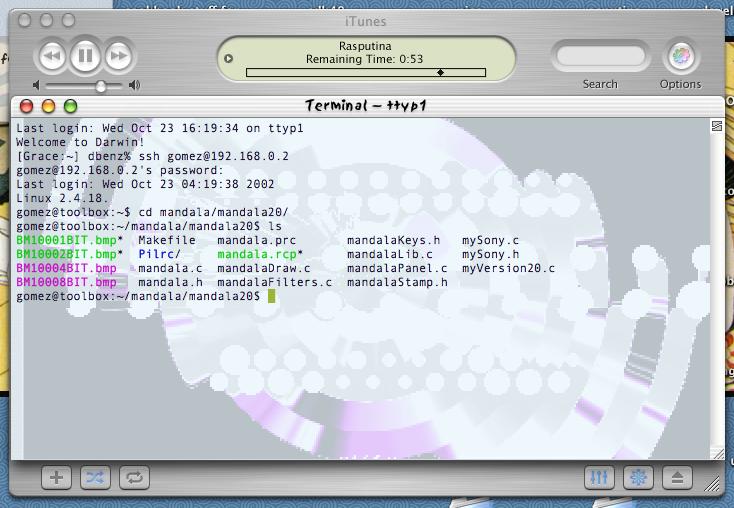Screen dimensions: 734x508
Task: Open the iTunes equalizer window
Action: point(599,478)
